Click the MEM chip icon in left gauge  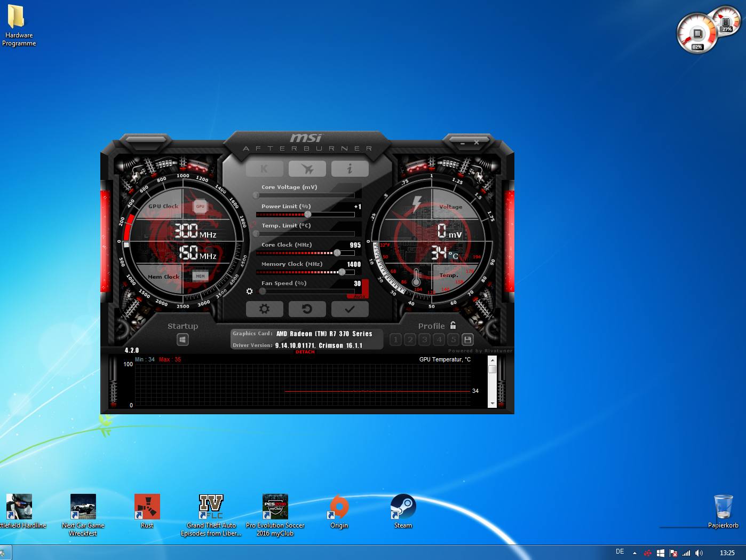(200, 276)
